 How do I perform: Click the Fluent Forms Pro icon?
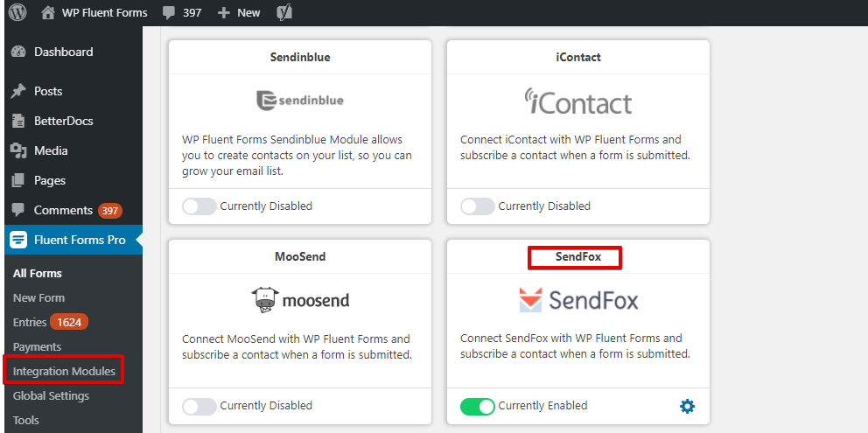point(18,241)
